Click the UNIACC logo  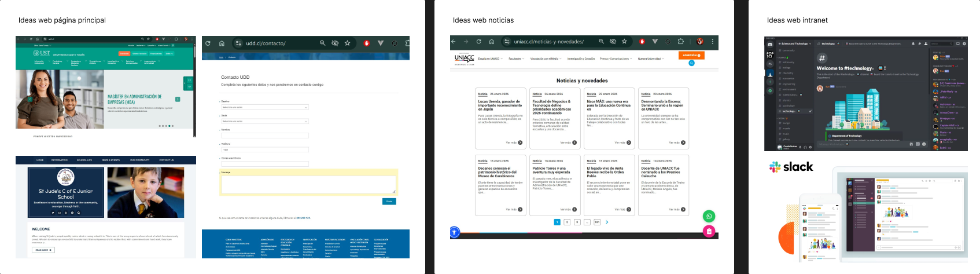coord(465,59)
